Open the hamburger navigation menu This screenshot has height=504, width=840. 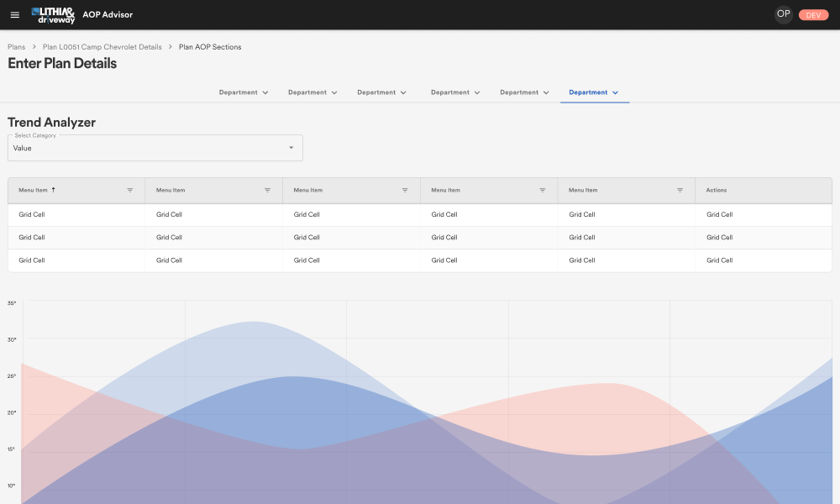pyautogui.click(x=14, y=15)
